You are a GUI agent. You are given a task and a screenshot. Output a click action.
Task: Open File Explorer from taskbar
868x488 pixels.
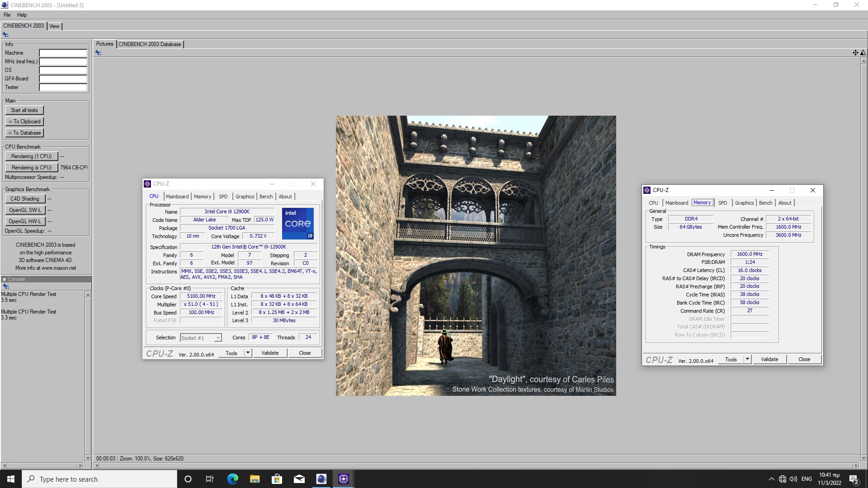coord(255,479)
